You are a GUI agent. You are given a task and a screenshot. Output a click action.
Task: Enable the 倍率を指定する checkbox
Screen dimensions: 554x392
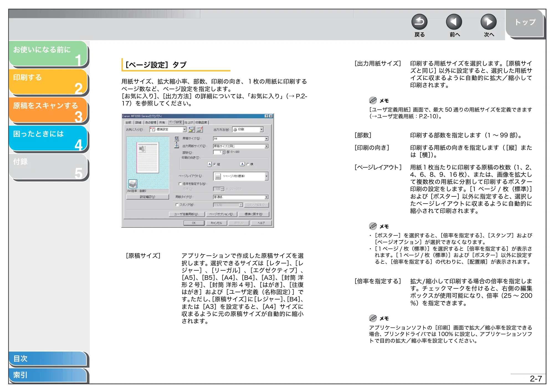180,184
